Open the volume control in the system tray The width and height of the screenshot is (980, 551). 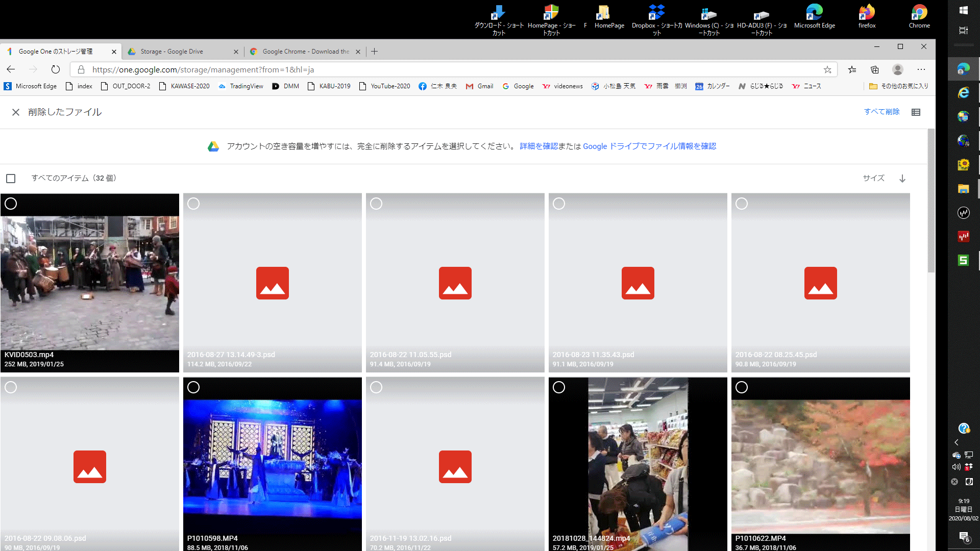[x=956, y=467]
